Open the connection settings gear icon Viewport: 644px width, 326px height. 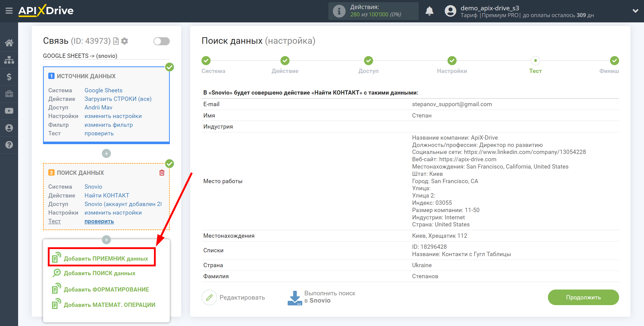[125, 41]
